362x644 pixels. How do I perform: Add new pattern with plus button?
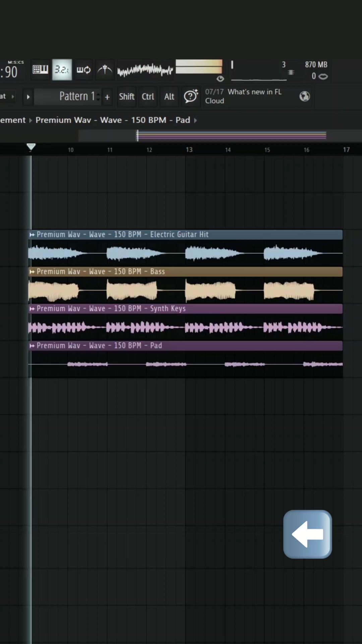107,97
